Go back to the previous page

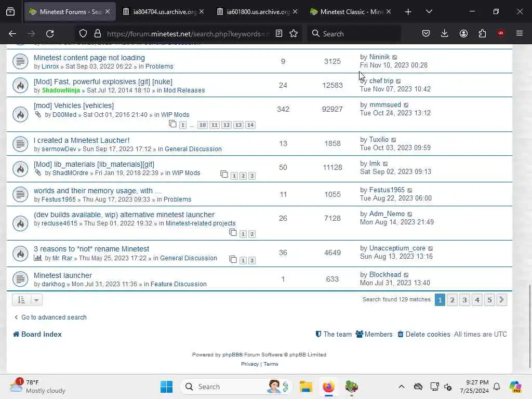click(12, 34)
